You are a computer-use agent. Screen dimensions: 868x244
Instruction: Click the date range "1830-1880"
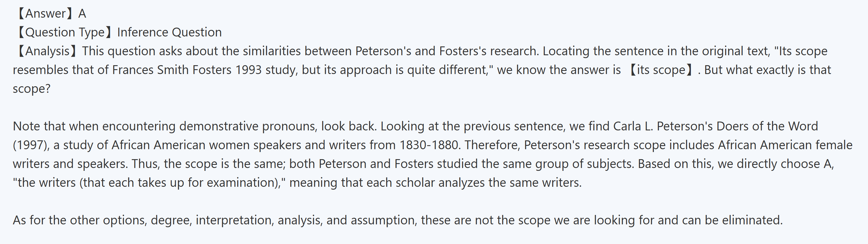(429, 145)
